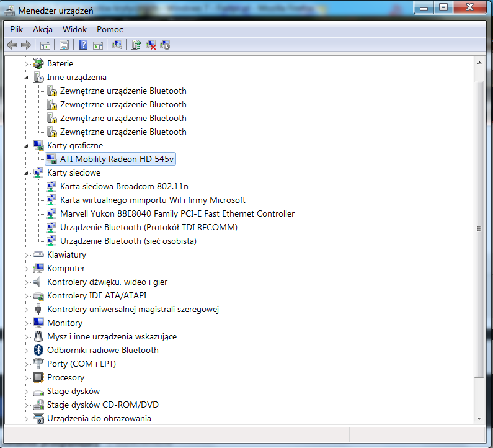The height and width of the screenshot is (448, 493).
Task: Click the sound controllers speaker icon
Action: click(x=37, y=282)
